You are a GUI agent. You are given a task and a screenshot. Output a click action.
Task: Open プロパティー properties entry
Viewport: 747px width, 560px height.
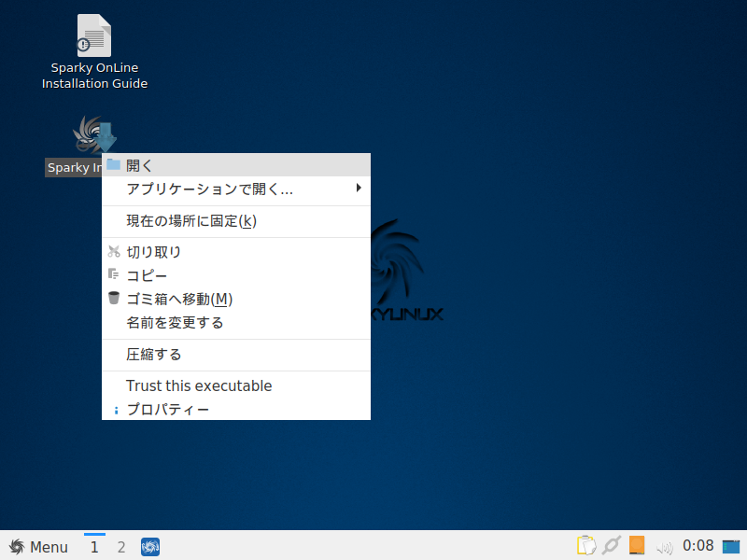click(x=236, y=409)
